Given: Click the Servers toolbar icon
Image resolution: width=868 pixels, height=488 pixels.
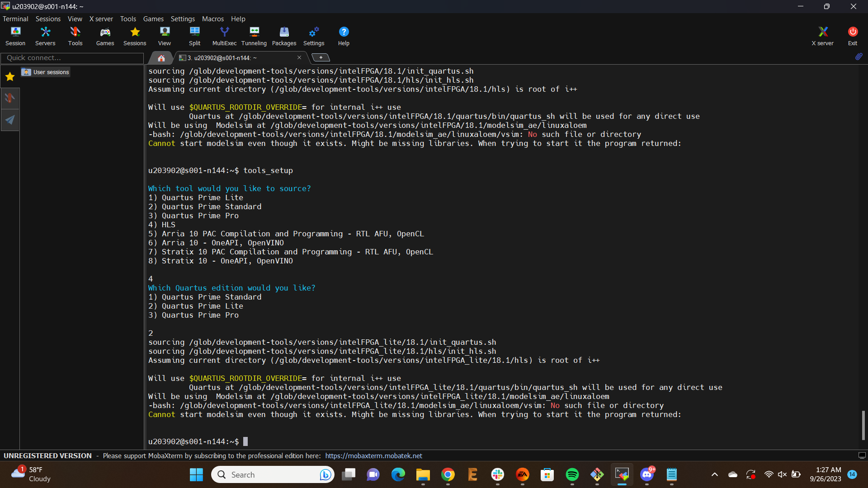Looking at the screenshot, I should 45,35.
